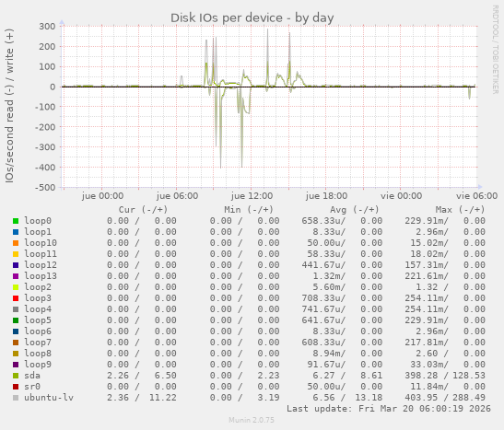Click the loop9 dark purple legend swatch
The width and height of the screenshot is (504, 430).
coord(16,365)
